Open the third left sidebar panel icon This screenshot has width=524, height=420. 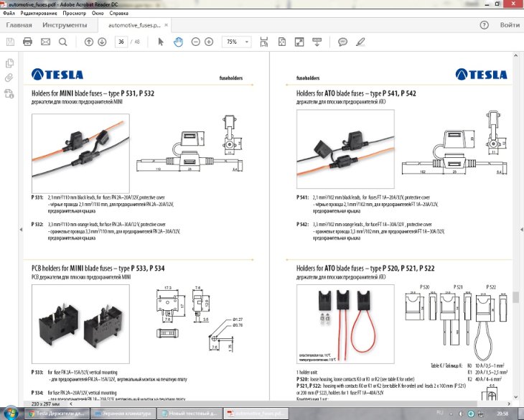[9, 93]
